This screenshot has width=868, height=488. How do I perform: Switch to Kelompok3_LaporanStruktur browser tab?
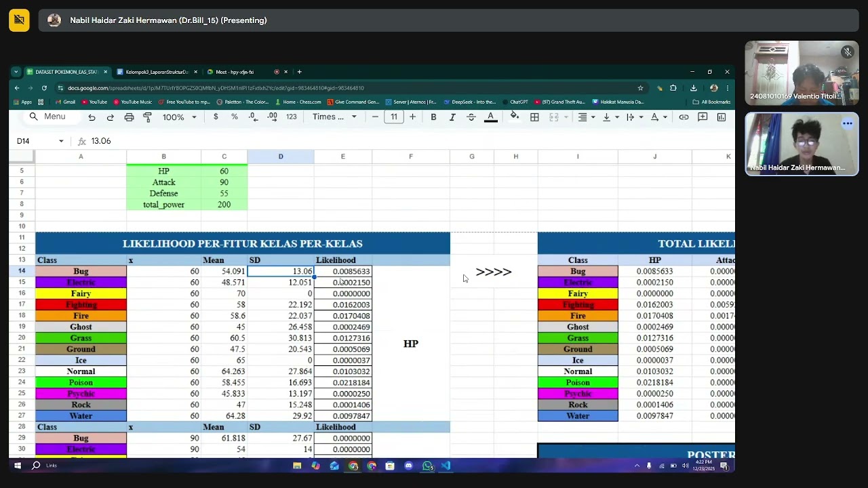pos(157,72)
